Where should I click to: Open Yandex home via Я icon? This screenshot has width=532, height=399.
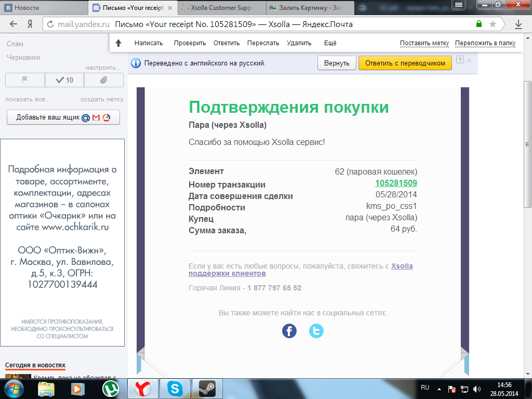tap(30, 24)
